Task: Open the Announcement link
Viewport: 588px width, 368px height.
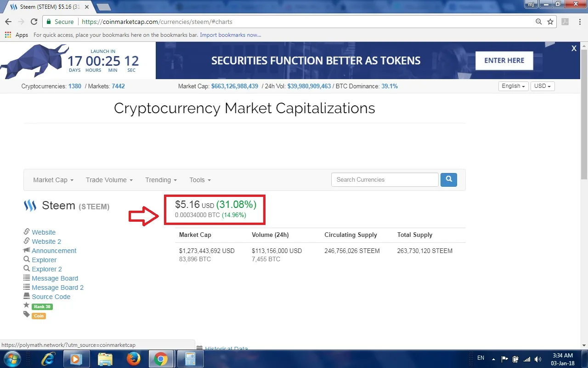Action: [x=54, y=251]
